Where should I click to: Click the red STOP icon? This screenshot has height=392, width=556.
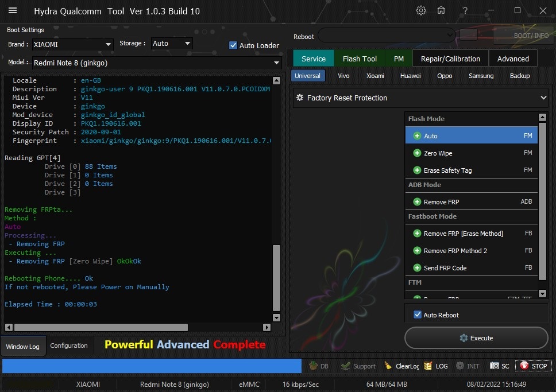(524, 366)
